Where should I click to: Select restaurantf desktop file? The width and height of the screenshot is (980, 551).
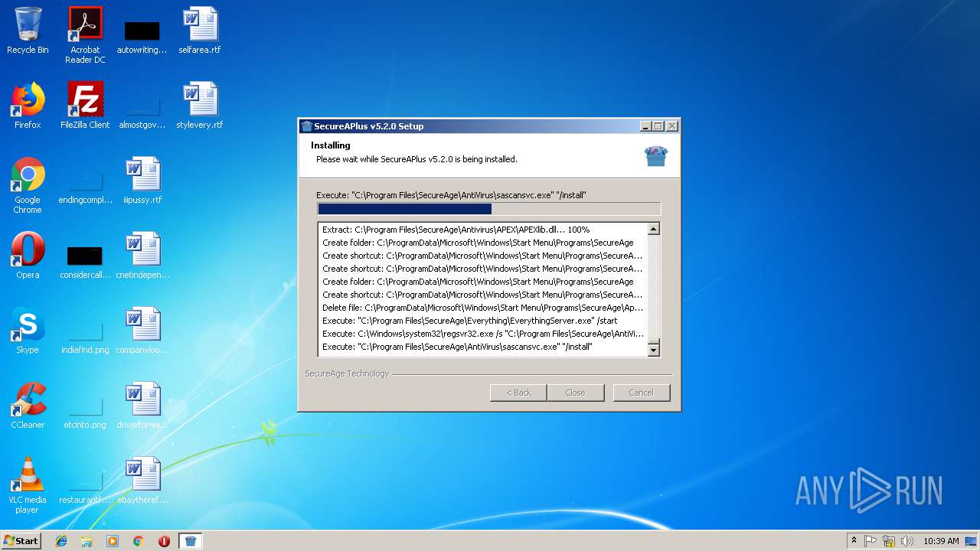point(85,485)
